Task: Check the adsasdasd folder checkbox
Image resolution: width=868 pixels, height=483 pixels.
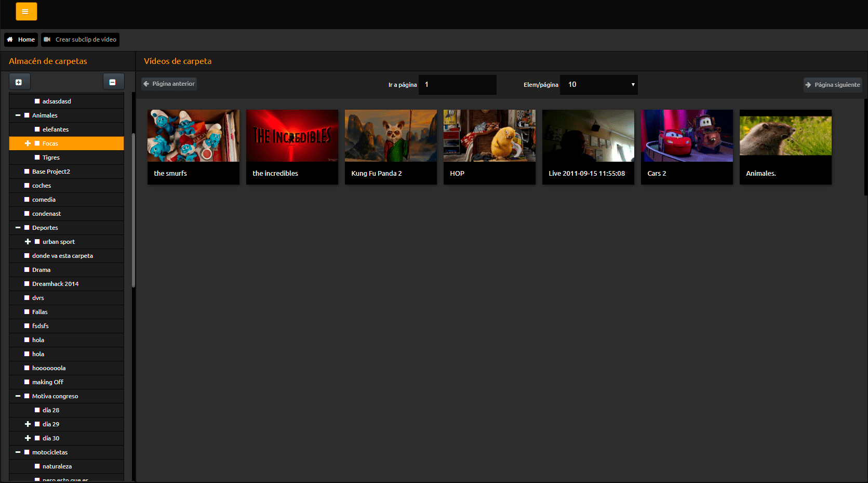Action: 37,101
